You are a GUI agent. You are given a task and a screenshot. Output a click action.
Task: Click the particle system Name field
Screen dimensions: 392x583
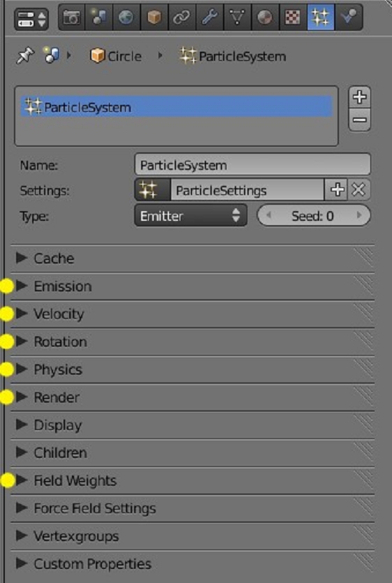coord(252,165)
